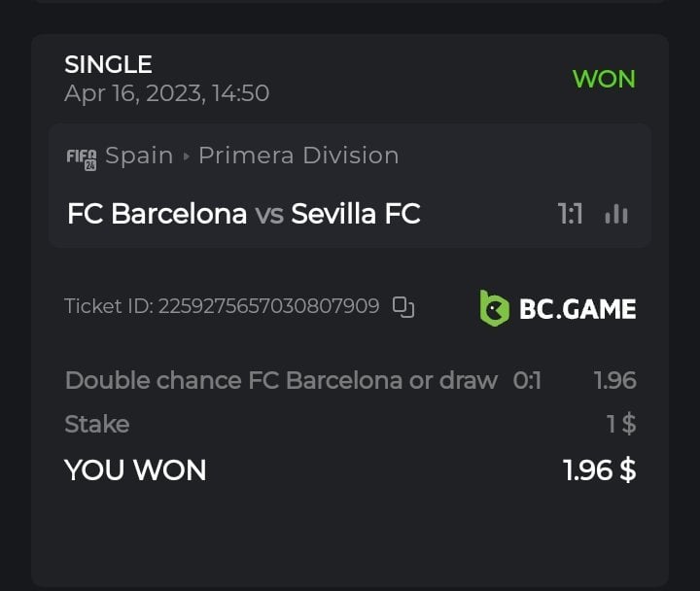Click the YOU WON label

pyautogui.click(x=135, y=470)
